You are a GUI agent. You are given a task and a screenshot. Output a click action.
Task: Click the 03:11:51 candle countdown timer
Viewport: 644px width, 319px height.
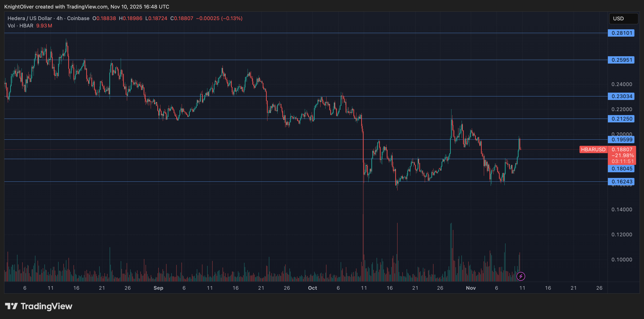click(622, 161)
